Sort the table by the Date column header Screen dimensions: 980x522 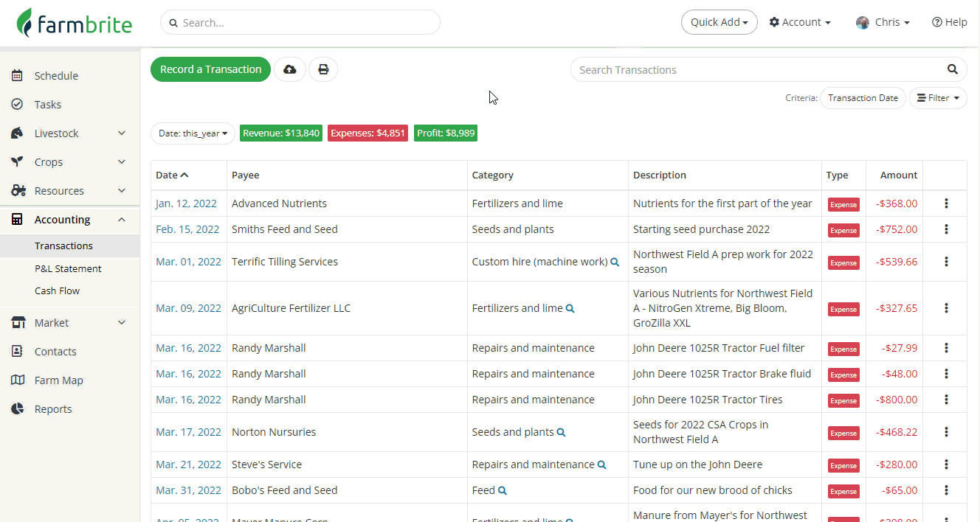[x=172, y=175]
